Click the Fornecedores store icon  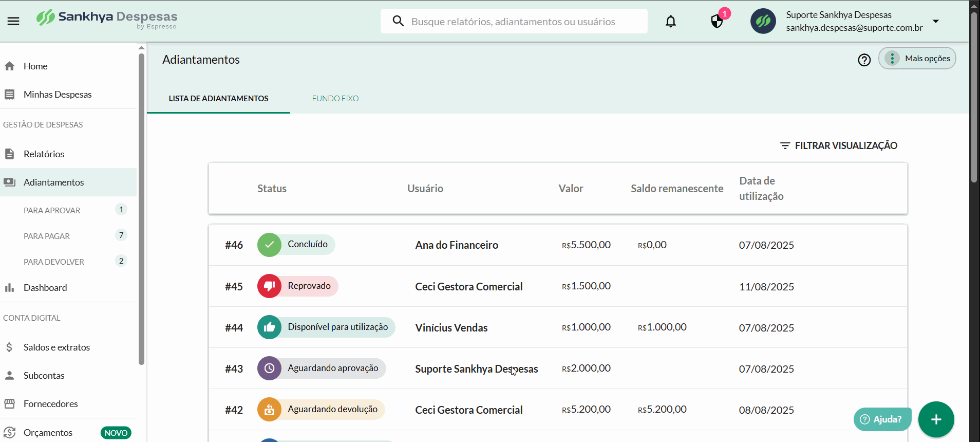9,404
